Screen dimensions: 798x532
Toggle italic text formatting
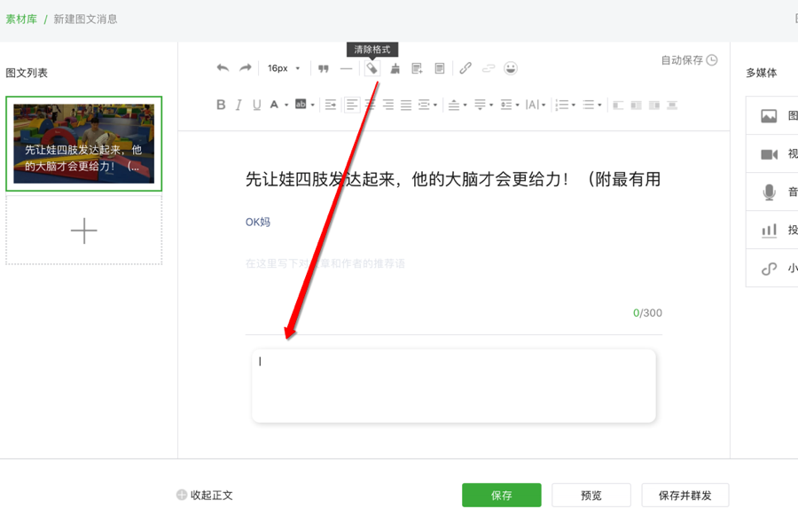(x=239, y=105)
